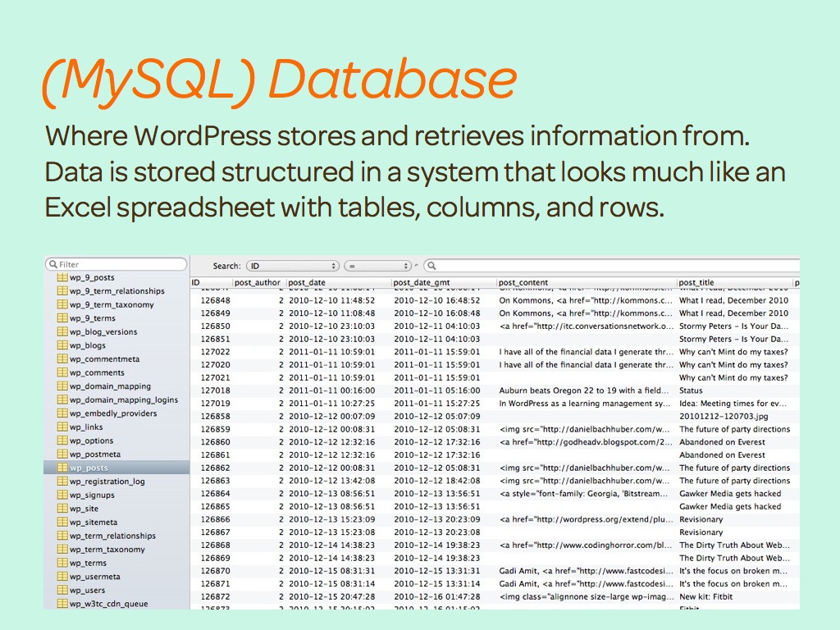
Task: Click the 'In WordPress as a learning management' cell
Action: click(x=584, y=404)
